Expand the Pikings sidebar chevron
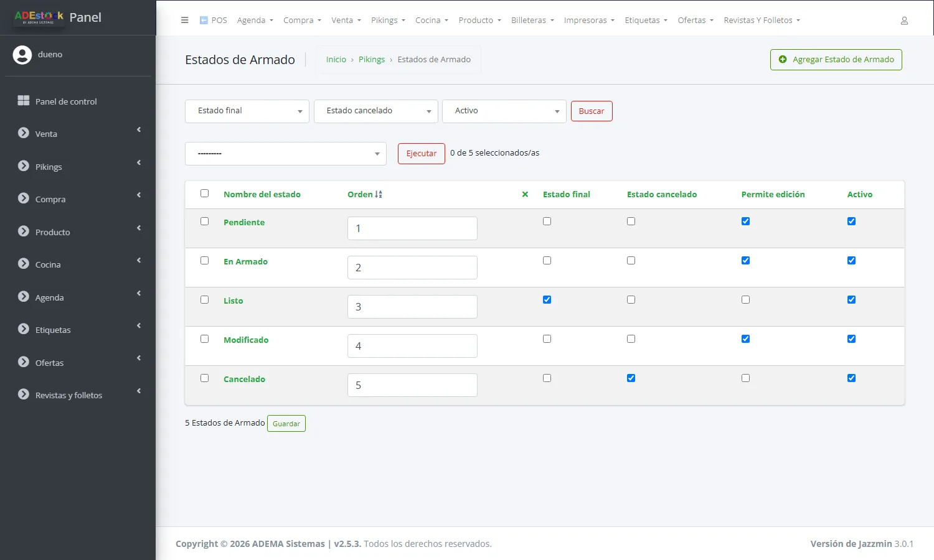 click(x=139, y=162)
